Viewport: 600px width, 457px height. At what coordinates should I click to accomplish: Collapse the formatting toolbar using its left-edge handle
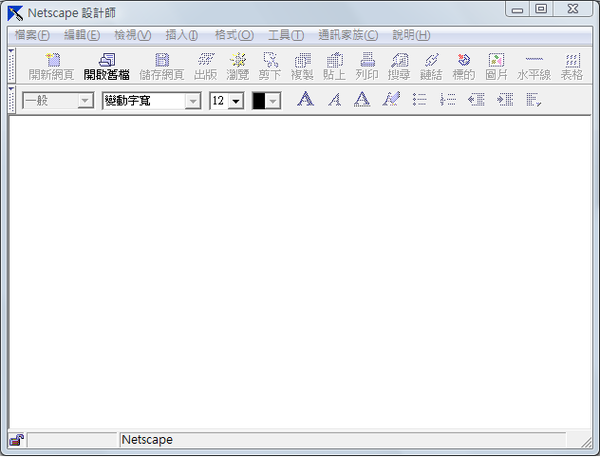click(11, 100)
